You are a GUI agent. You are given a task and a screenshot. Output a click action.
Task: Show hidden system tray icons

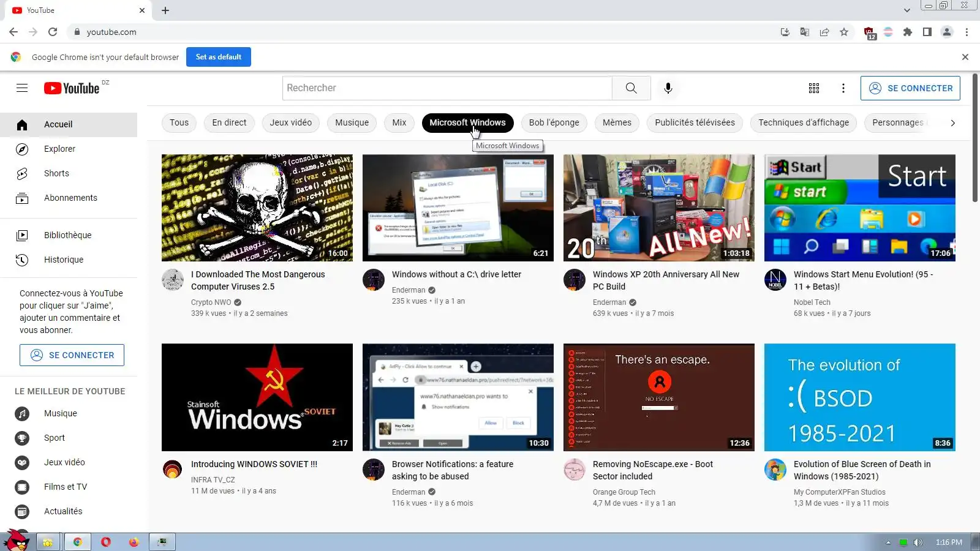[x=888, y=542]
